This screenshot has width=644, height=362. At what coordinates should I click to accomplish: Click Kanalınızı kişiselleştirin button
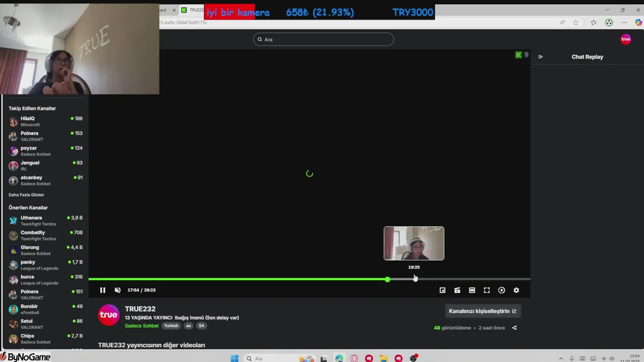point(482,311)
